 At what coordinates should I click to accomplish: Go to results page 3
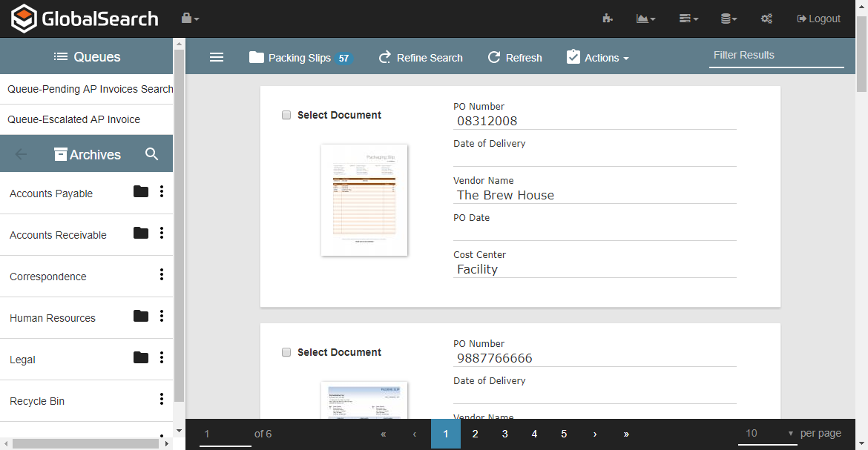point(504,434)
